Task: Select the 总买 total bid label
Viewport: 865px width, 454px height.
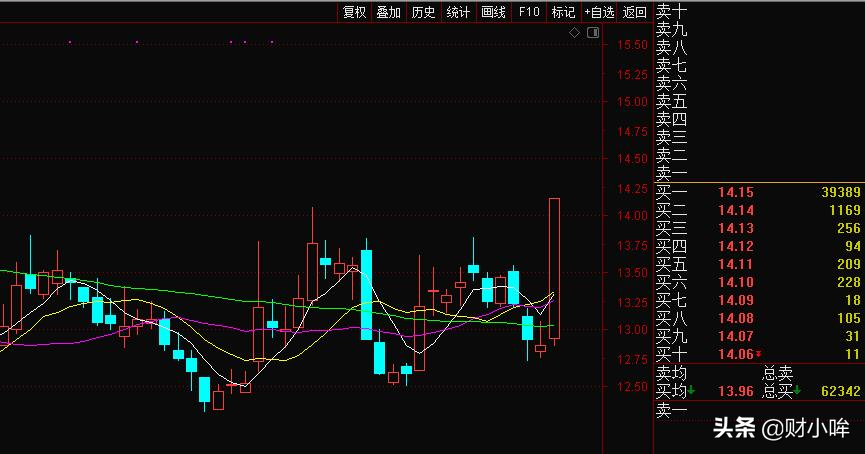Action: (x=778, y=392)
